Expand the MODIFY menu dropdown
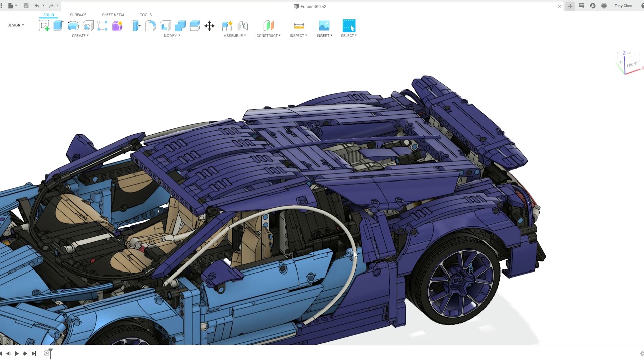The width and height of the screenshot is (644, 362). pyautogui.click(x=172, y=36)
